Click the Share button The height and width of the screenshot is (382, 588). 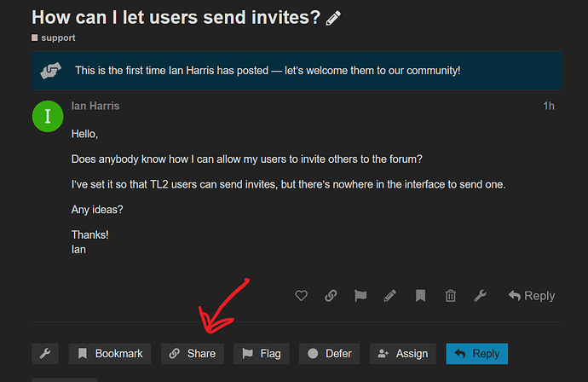click(193, 354)
